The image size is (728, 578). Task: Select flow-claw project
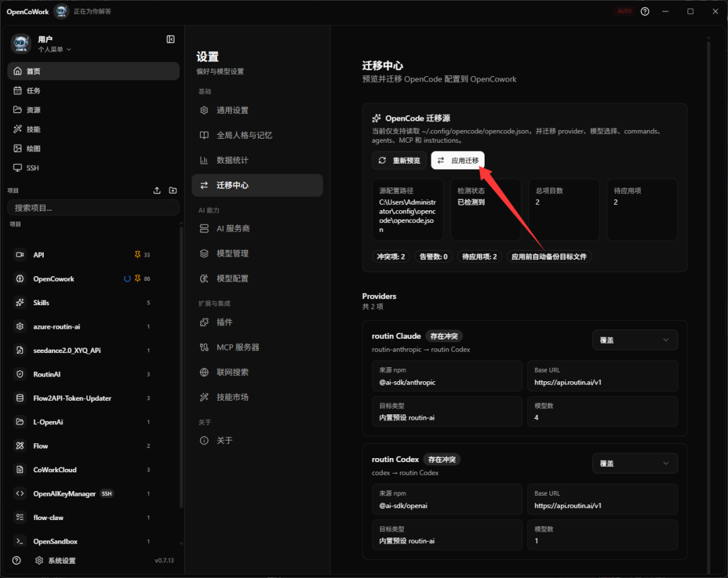93,517
